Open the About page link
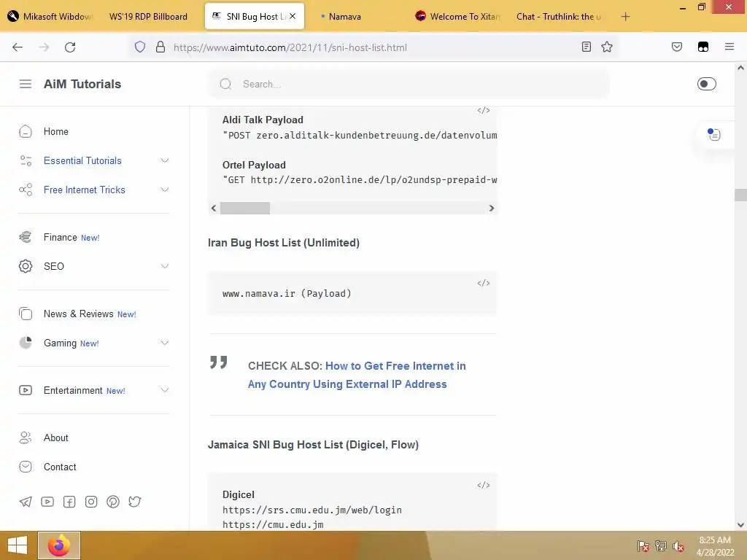The height and width of the screenshot is (560, 747). click(x=55, y=437)
